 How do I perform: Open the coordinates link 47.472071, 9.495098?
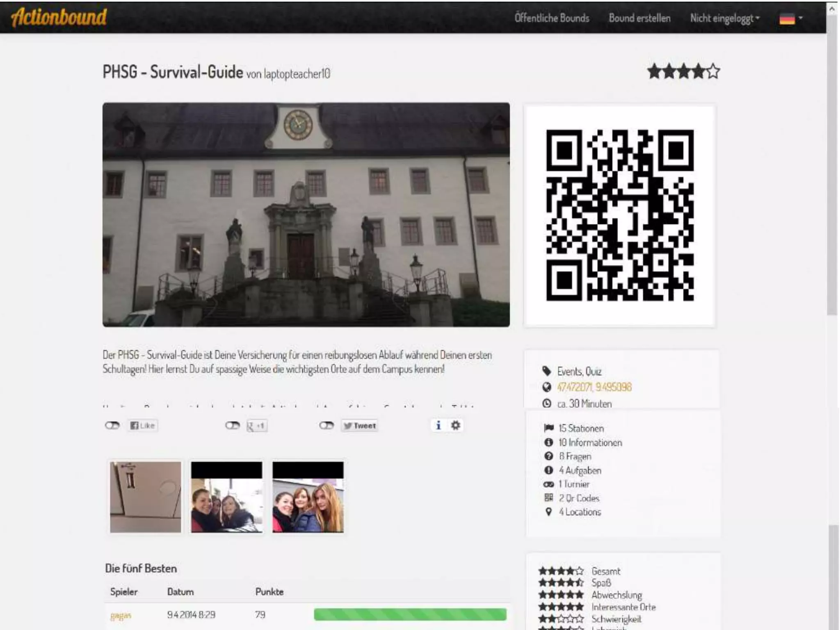pos(594,387)
